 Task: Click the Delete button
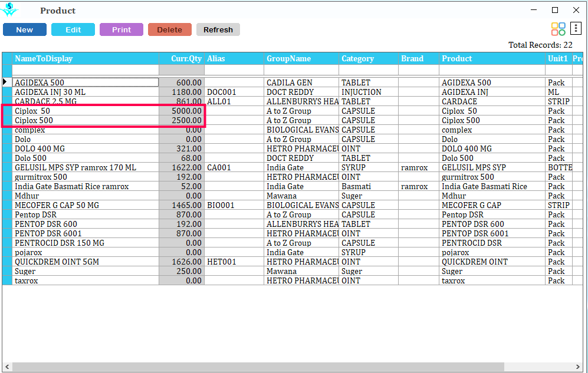pos(170,29)
